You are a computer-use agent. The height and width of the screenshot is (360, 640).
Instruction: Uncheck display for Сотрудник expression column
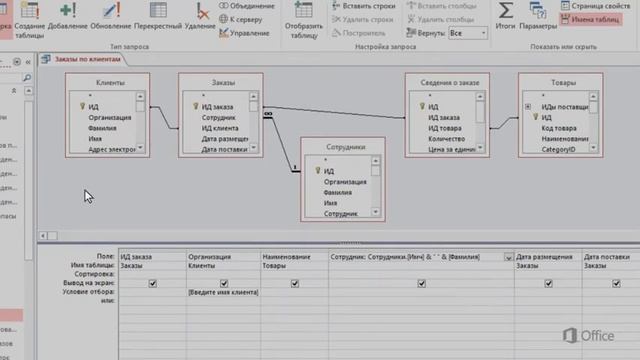click(422, 283)
